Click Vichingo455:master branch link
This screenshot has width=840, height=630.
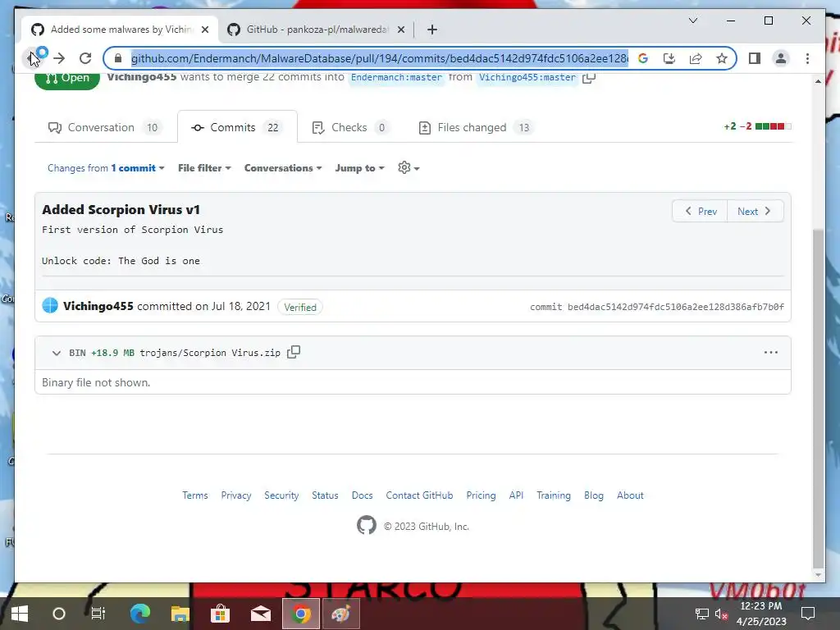(x=527, y=78)
